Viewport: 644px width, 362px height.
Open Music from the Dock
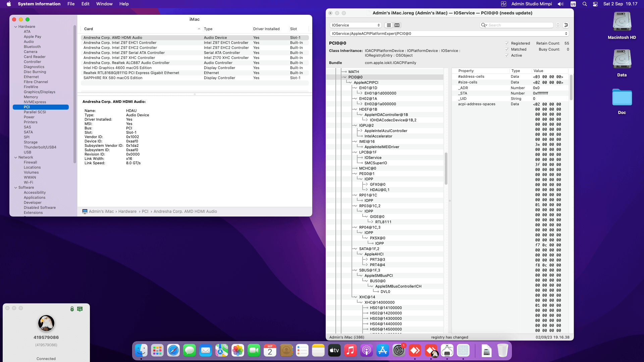tap(351, 351)
